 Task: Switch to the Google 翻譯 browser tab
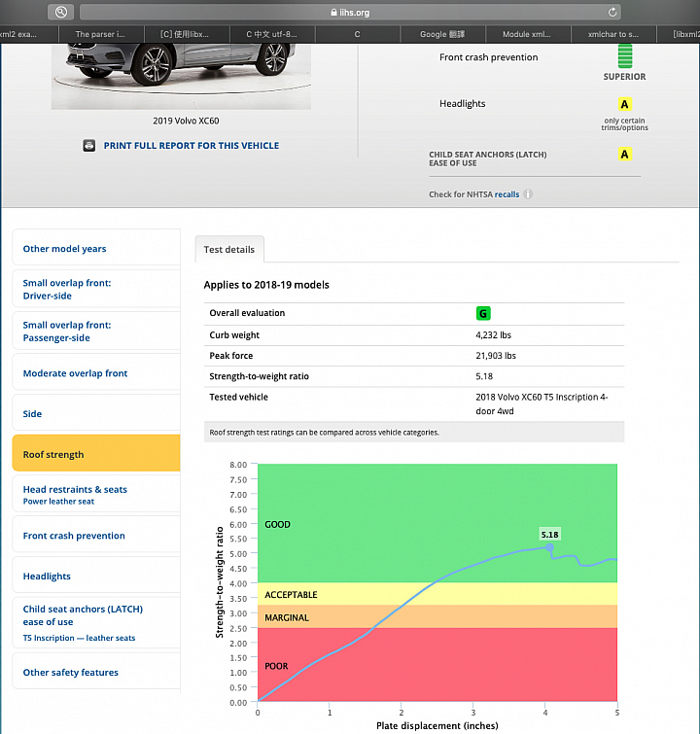[442, 34]
